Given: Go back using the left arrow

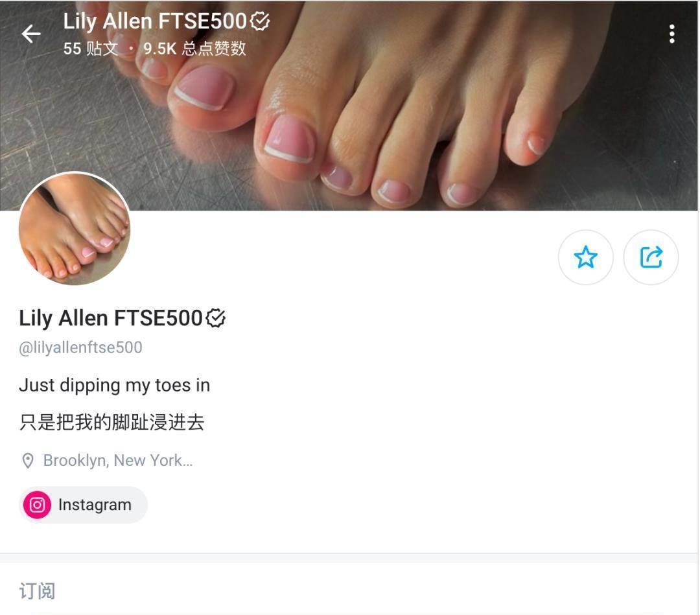Looking at the screenshot, I should [31, 34].
